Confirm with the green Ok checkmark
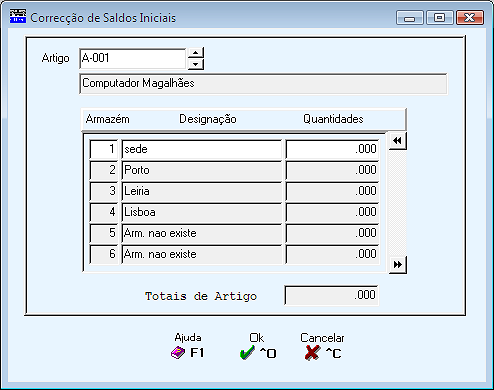This screenshot has width=494, height=390. pos(247,353)
